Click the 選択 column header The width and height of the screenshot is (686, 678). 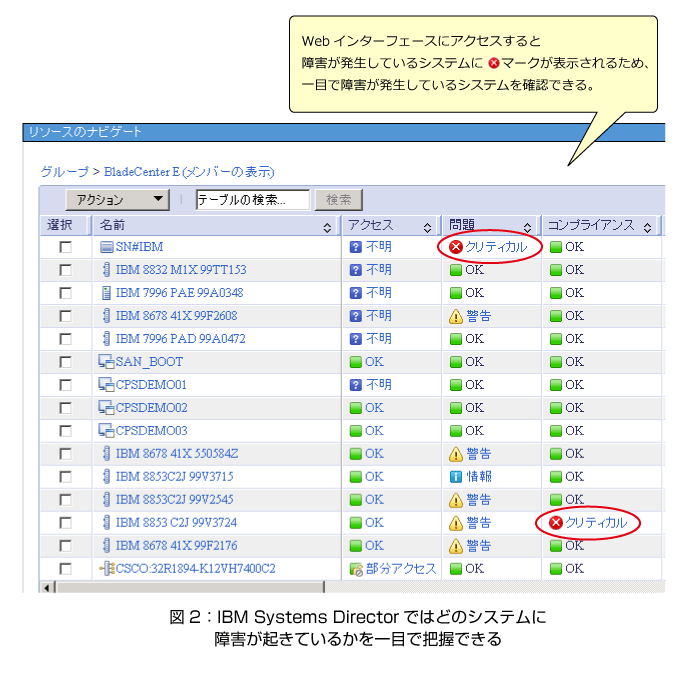60,225
